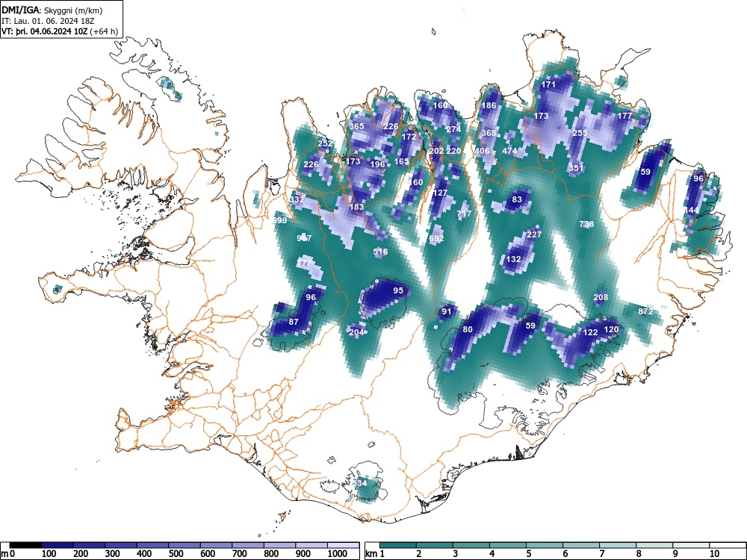Click the 872 visibility label
The image size is (747, 560).
click(645, 311)
